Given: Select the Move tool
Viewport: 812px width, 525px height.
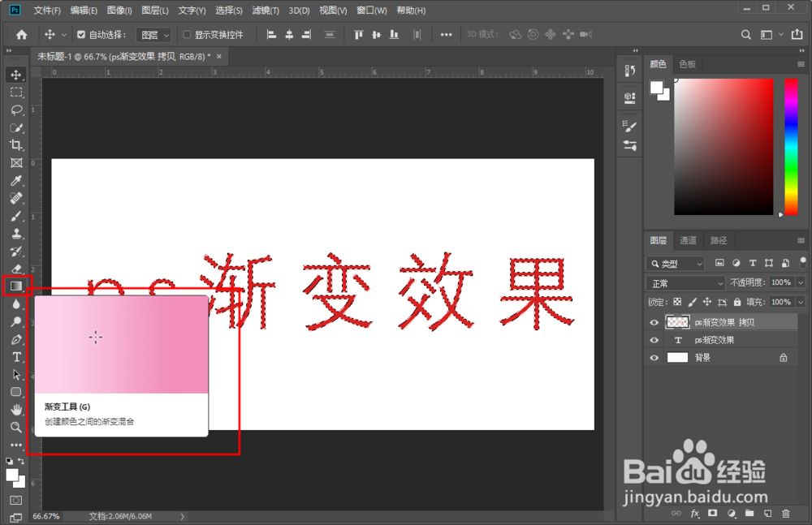Looking at the screenshot, I should pos(16,74).
